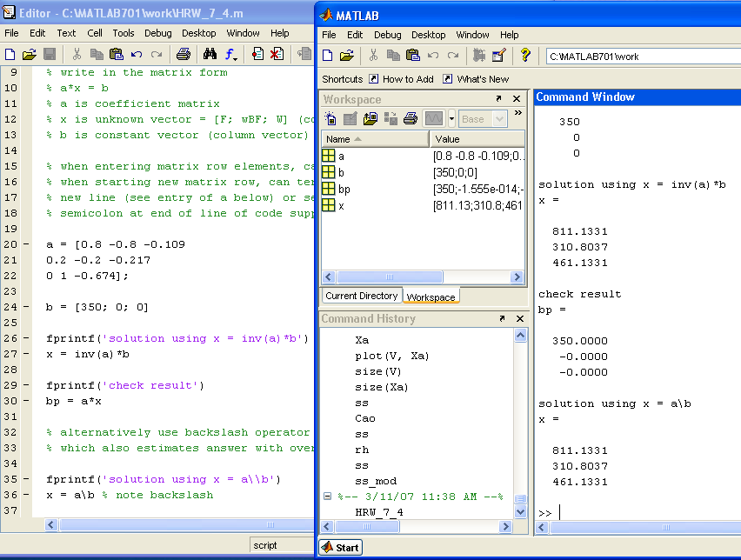This screenshot has width=741, height=560.
Task: Undo icon in MATLAB desktop toolbar
Action: pos(433,56)
